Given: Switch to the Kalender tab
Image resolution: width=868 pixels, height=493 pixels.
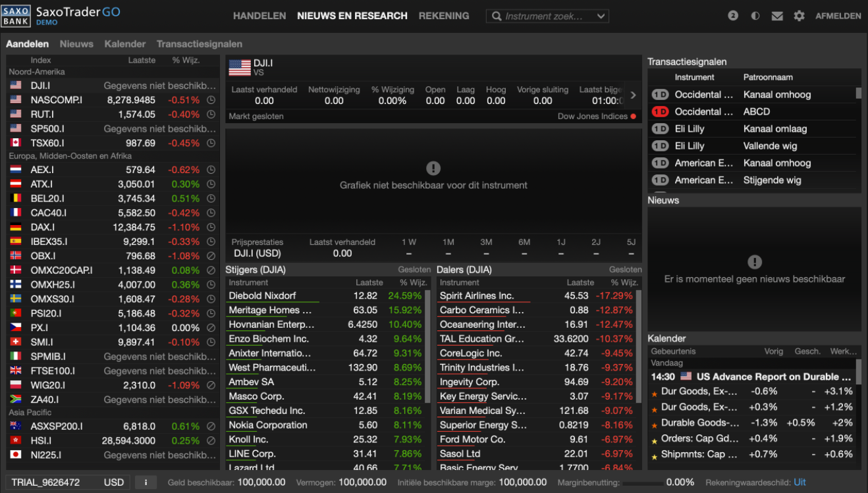Looking at the screenshot, I should click(x=125, y=44).
